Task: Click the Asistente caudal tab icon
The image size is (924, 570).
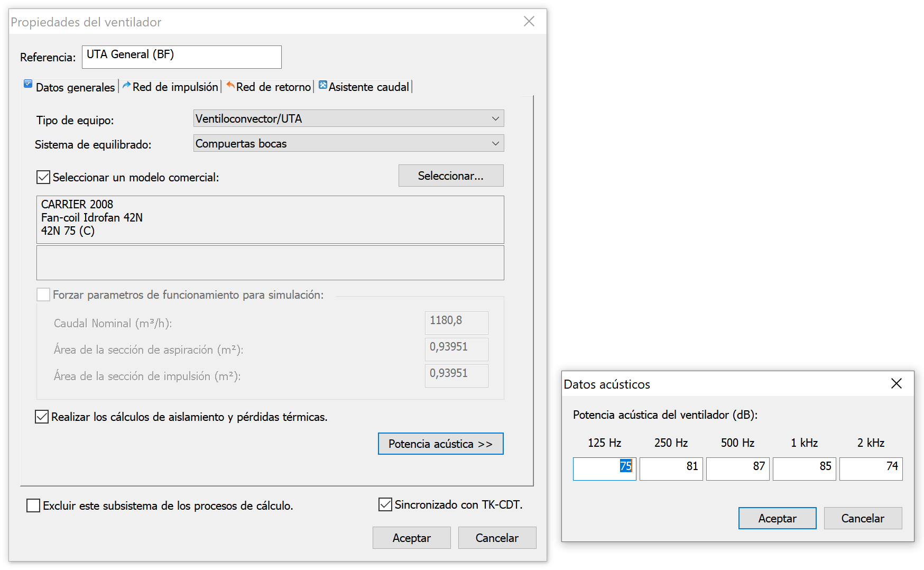Action: pyautogui.click(x=323, y=85)
